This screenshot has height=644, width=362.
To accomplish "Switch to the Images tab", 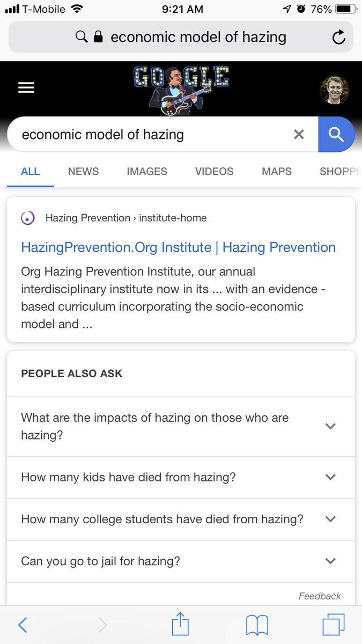I will point(147,171).
